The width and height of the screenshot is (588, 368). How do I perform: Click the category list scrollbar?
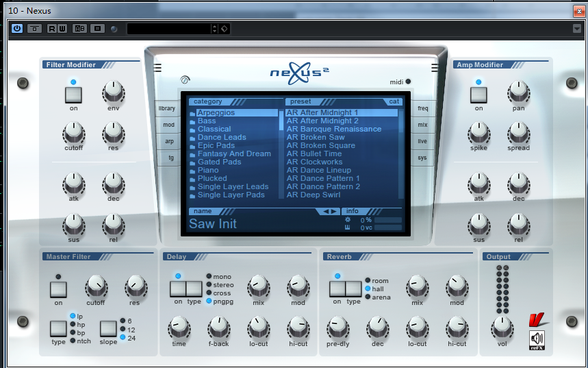(x=281, y=154)
